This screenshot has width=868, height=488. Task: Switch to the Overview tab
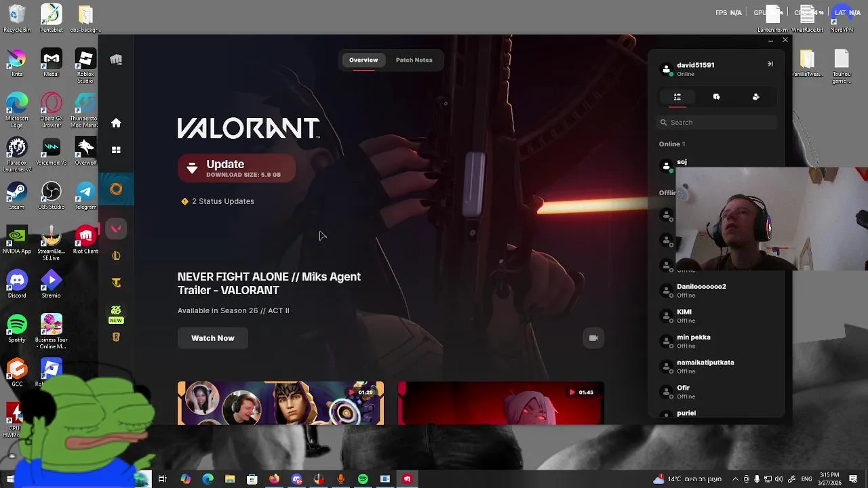click(363, 60)
